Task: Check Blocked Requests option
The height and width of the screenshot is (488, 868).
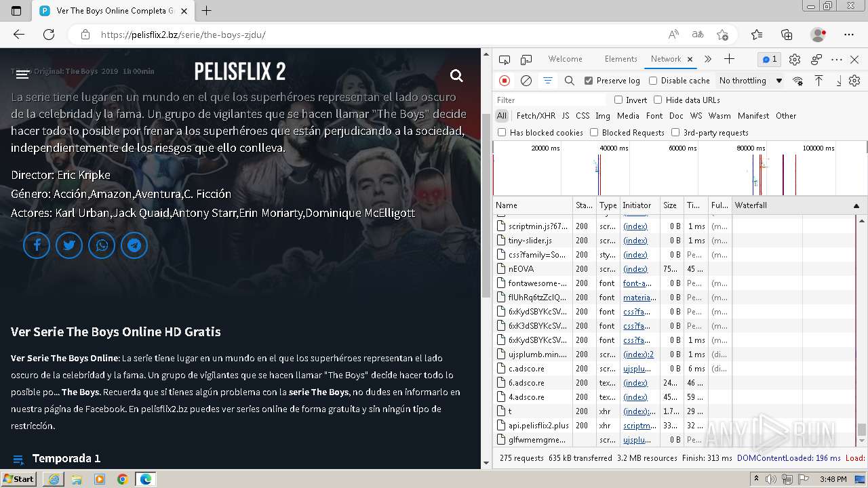Action: pyautogui.click(x=594, y=133)
